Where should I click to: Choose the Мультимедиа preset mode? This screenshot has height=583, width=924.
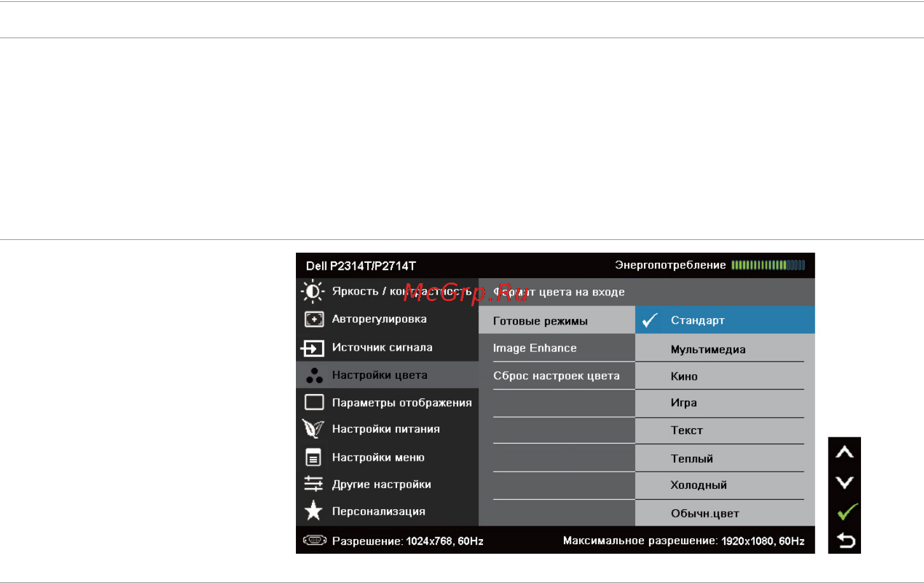tap(725, 349)
